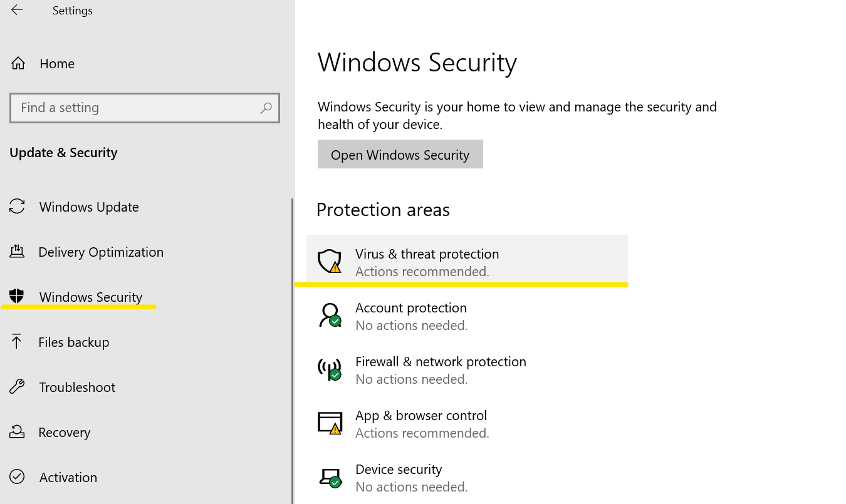Click the Files backup upward arrow icon
This screenshot has height=504, width=846.
click(x=17, y=342)
